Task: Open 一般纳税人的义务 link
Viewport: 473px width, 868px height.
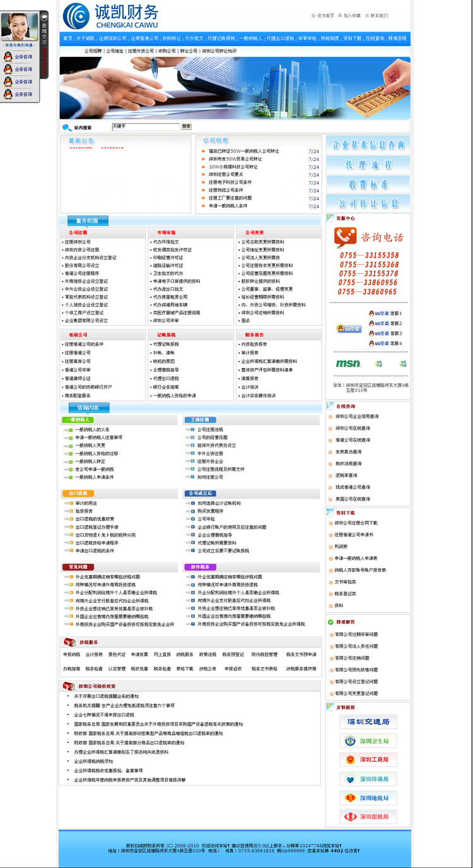Action: 93,429
